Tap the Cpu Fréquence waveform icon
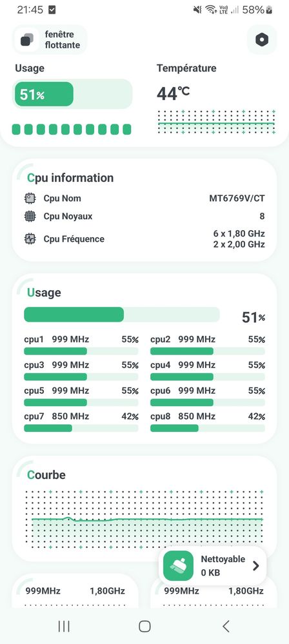Viewport: 289px width, 644px height. [x=30, y=239]
